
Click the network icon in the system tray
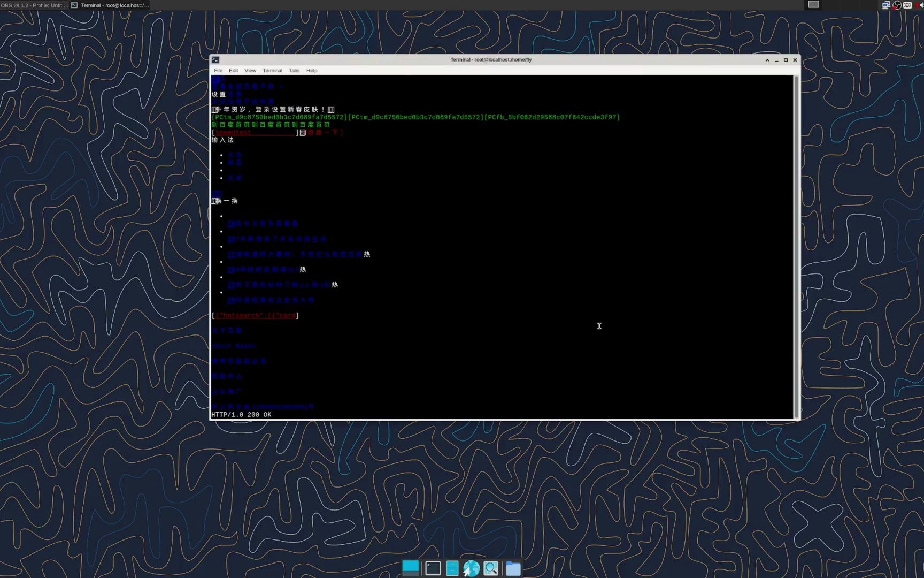point(885,5)
